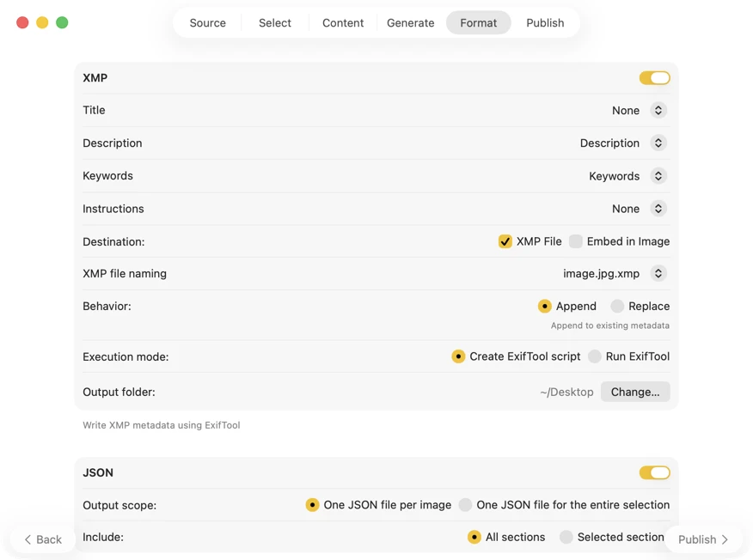Go to the Generate tab
Viewport: 753px width, 560px height.
[410, 23]
